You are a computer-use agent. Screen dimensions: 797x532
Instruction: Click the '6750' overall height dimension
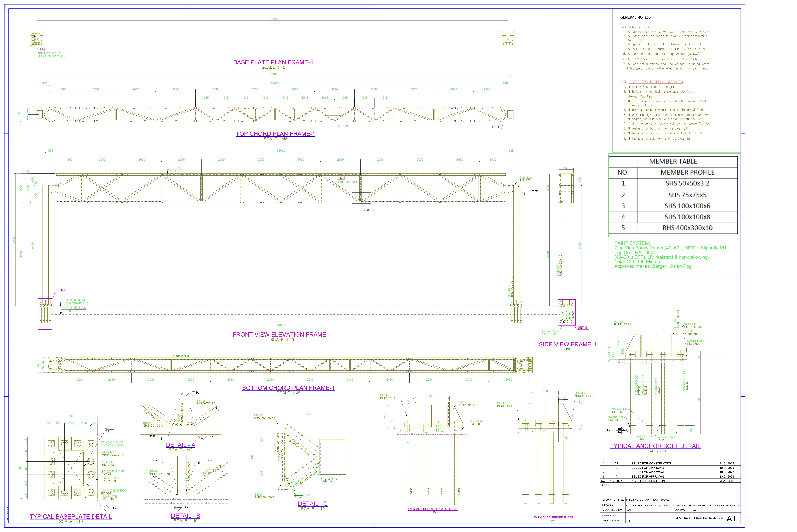(14, 240)
